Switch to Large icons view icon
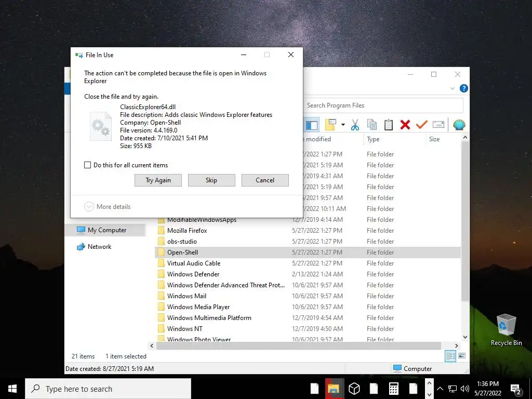This screenshot has width=532, height=399. [462, 356]
